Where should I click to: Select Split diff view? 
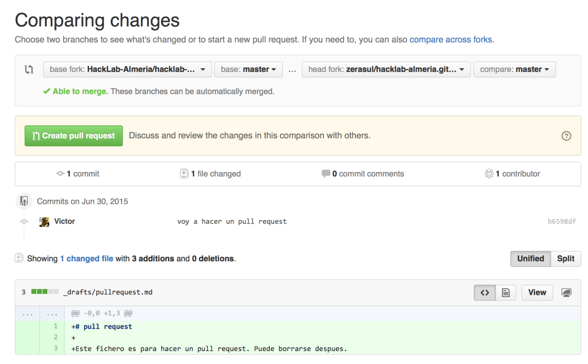pos(566,259)
